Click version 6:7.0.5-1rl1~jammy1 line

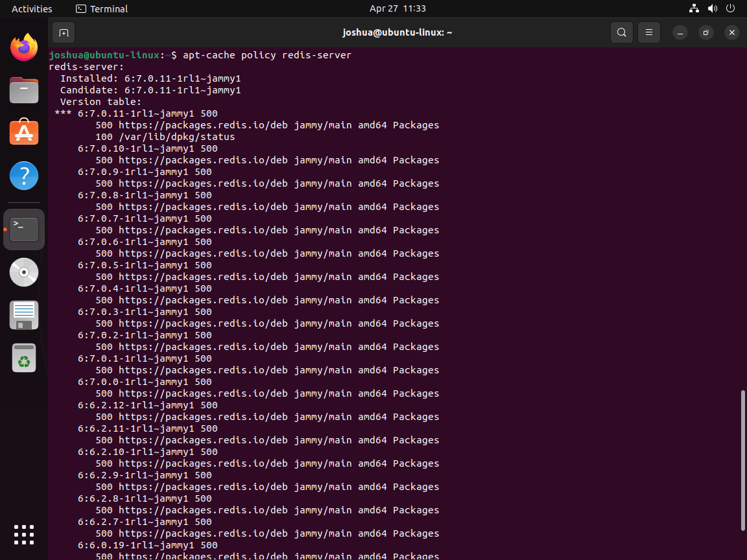[x=145, y=265]
